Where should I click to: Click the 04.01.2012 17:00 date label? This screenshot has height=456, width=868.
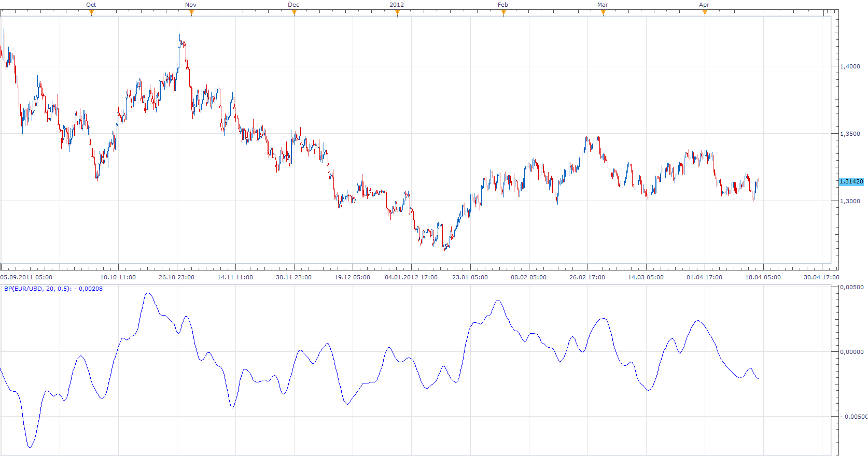(411, 277)
